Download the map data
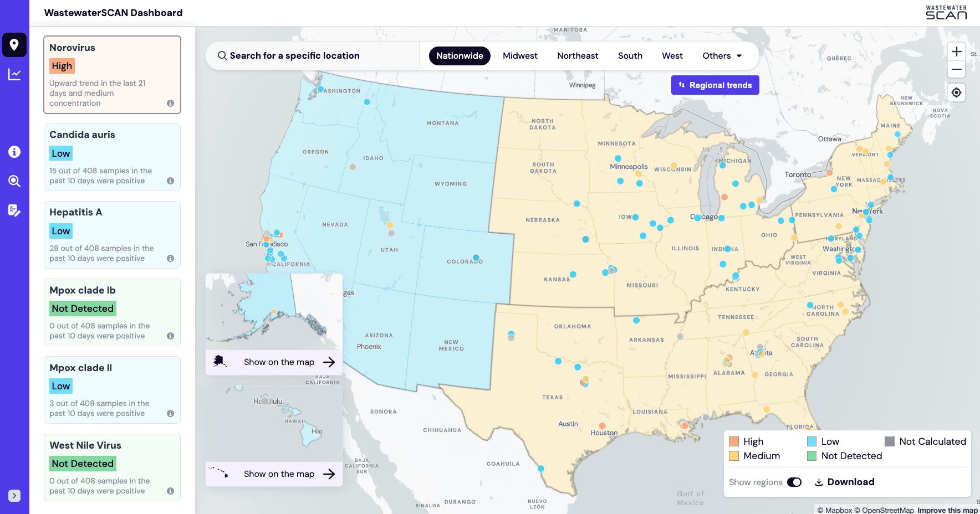The height and width of the screenshot is (514, 980). pyautogui.click(x=845, y=482)
